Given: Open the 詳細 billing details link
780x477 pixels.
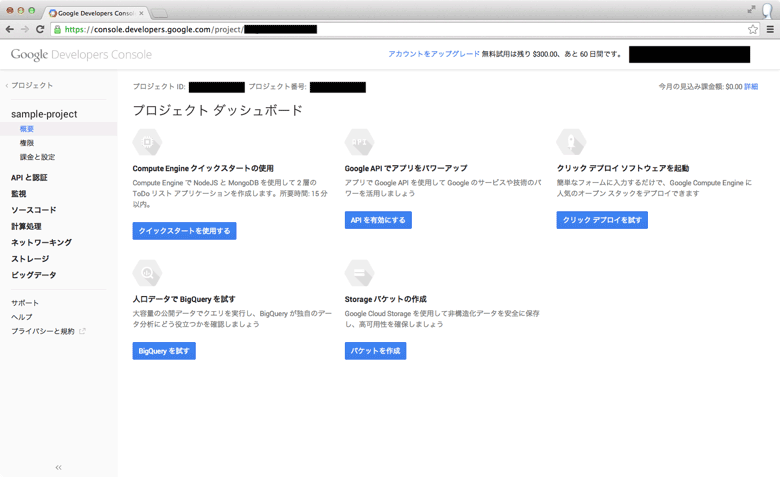Looking at the screenshot, I should coord(751,87).
